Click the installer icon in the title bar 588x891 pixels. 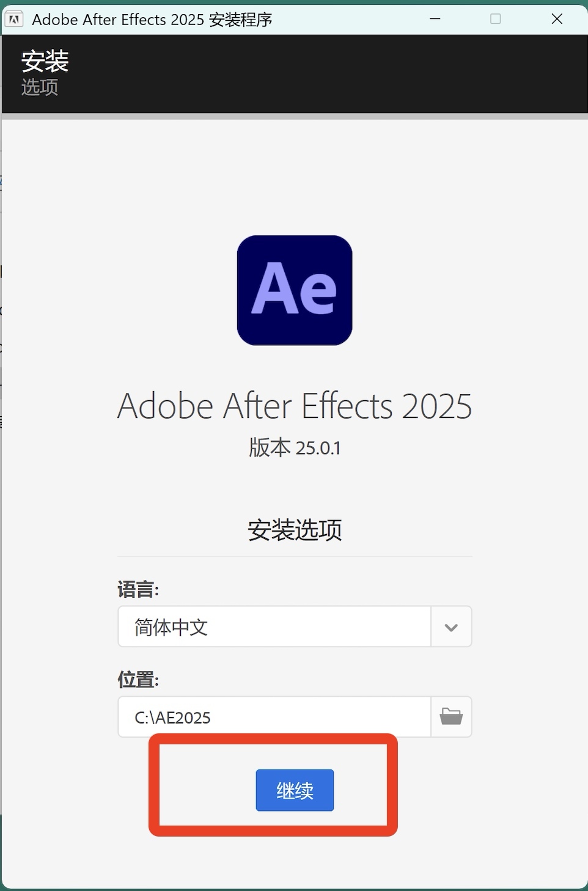pos(13,18)
